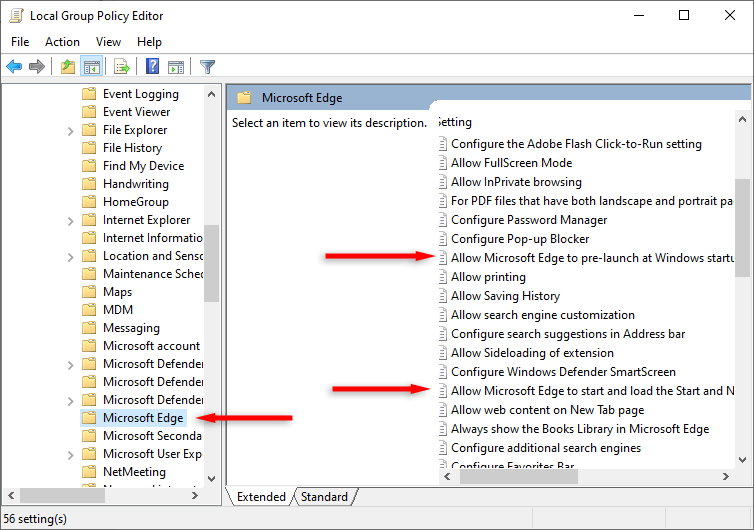Click the settings list scroll-up arrow
Screen dimensions: 754x530
coord(742,119)
